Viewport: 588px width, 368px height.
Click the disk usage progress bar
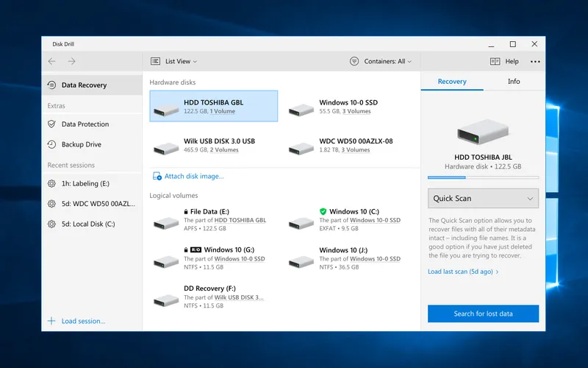[483, 177]
